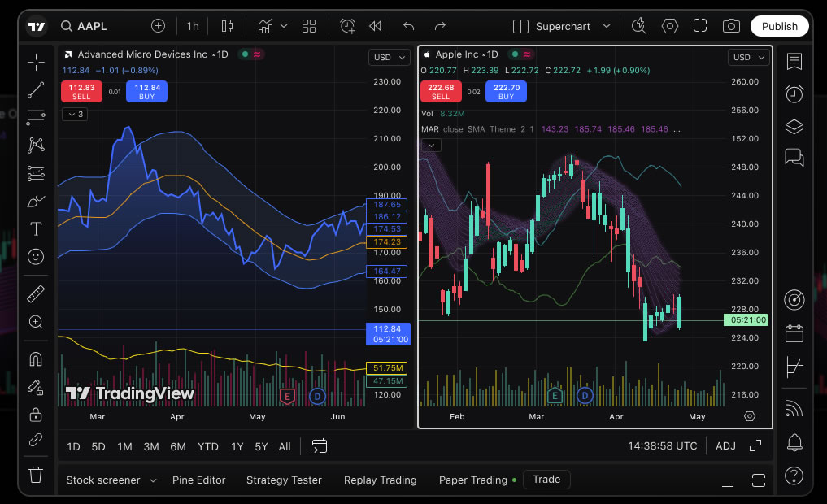
Task: Open the alerts clock icon in right sidebar
Action: (x=794, y=94)
